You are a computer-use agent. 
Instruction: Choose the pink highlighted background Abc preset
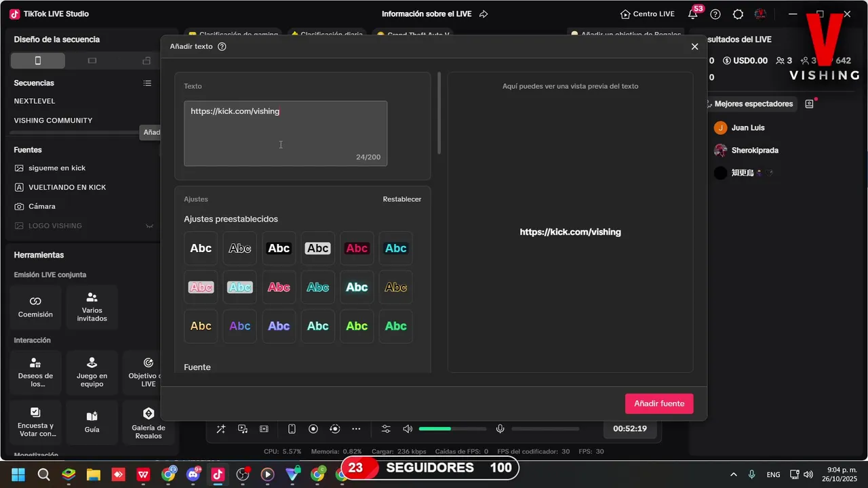(201, 287)
